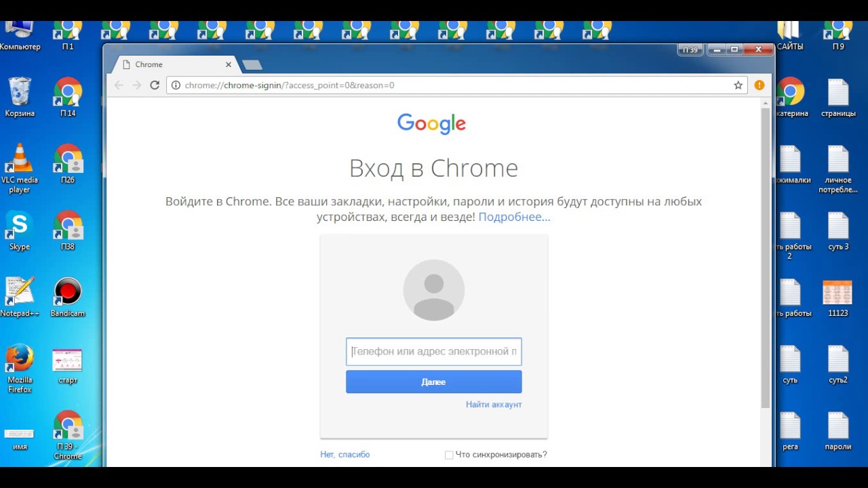Open the САЙТЫ folder icon
Viewport: 868px width, 488px height.
click(x=790, y=37)
